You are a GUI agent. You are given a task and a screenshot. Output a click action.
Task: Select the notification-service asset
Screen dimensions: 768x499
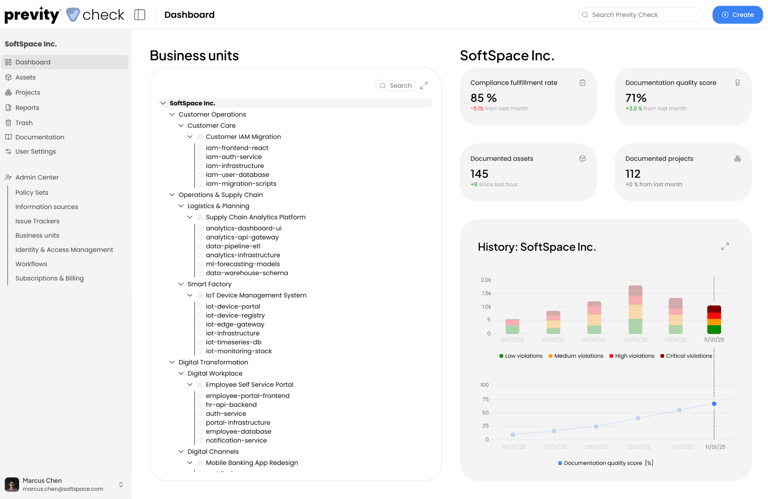[237, 440]
